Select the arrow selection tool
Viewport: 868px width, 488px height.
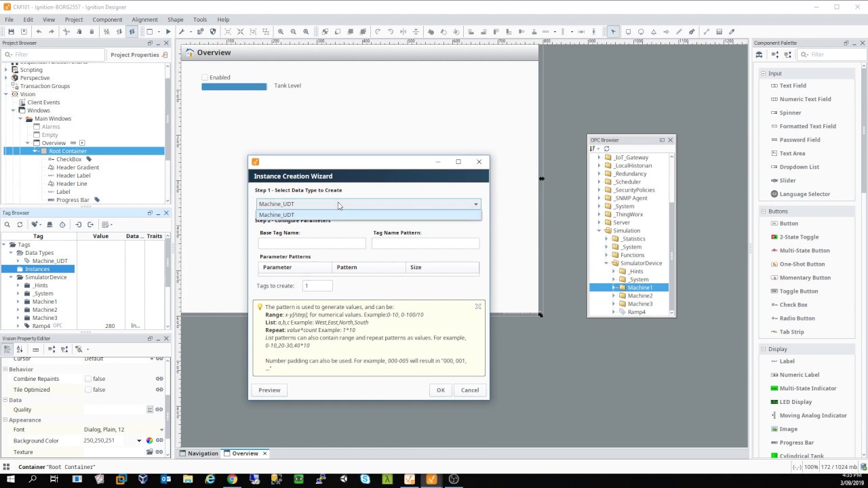click(x=613, y=31)
